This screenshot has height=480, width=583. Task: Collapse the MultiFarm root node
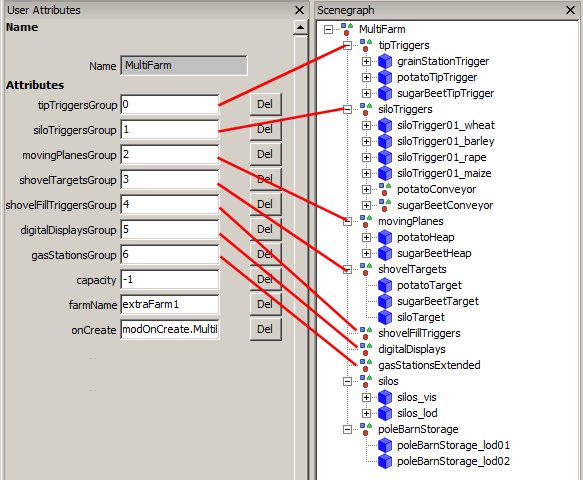click(328, 29)
